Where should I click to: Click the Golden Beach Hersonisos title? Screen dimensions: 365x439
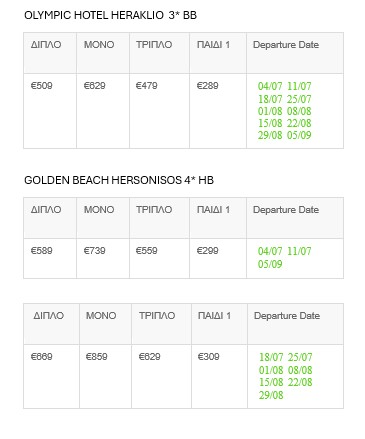(x=119, y=180)
